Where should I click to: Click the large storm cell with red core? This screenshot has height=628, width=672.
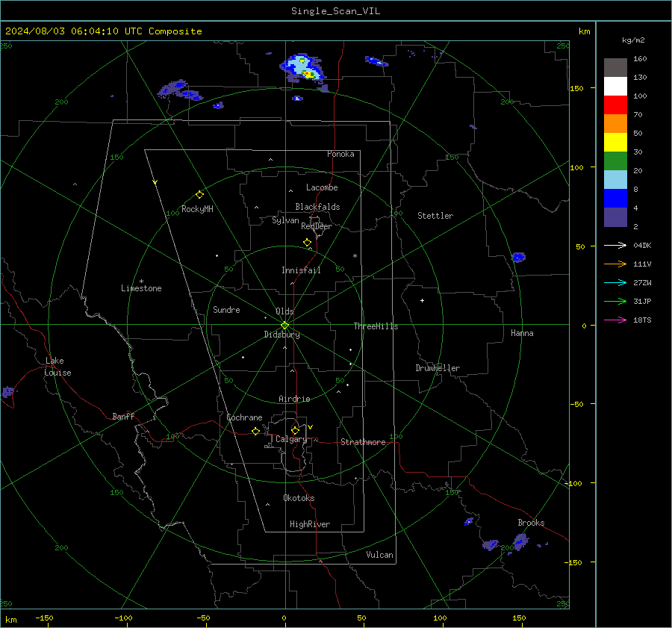click(303, 69)
